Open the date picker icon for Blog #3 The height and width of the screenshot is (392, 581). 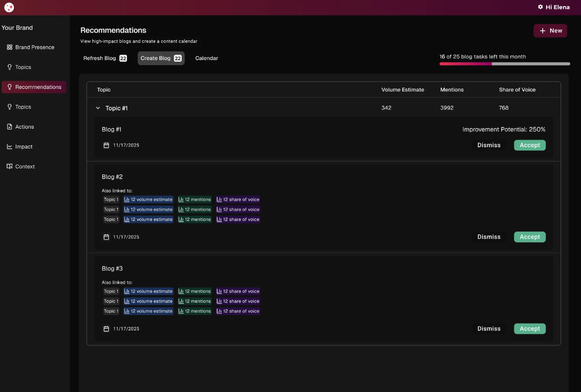(x=106, y=329)
